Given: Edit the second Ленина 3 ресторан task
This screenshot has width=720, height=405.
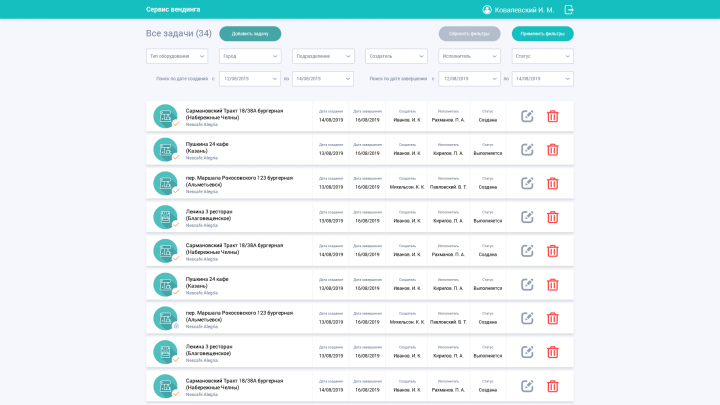Looking at the screenshot, I should pyautogui.click(x=527, y=352).
